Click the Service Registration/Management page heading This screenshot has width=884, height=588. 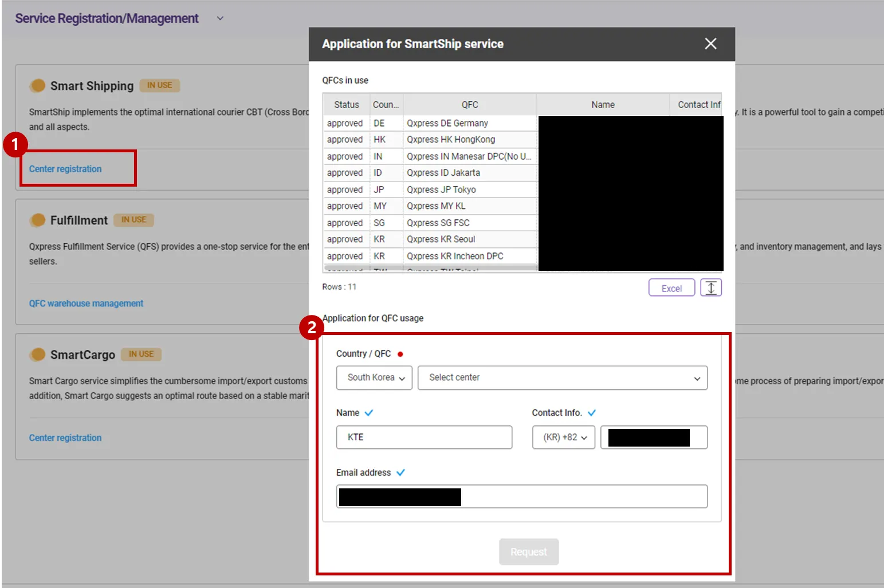point(107,18)
